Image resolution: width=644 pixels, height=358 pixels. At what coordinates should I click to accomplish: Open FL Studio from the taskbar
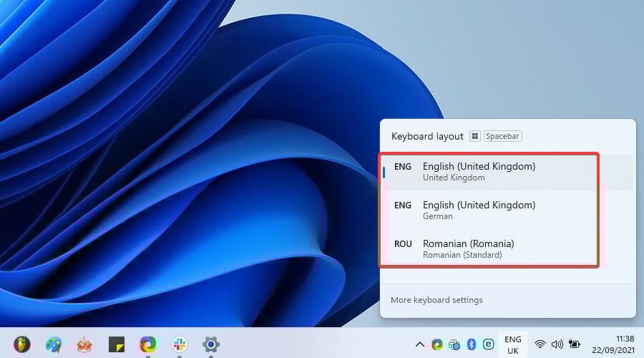(x=21, y=344)
